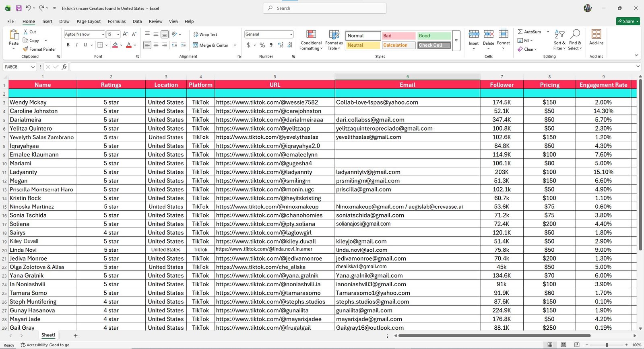
Task: Open the Add-ins button
Action: tap(596, 37)
